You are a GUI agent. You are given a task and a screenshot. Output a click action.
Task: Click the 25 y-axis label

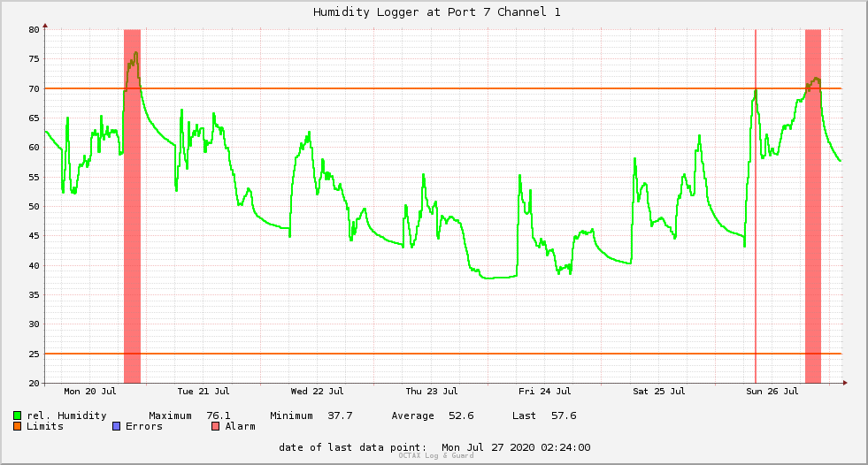[x=35, y=354]
